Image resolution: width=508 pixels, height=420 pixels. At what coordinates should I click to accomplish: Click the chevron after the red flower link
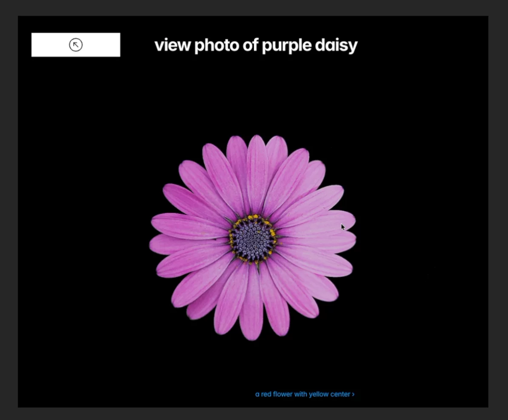coord(353,394)
